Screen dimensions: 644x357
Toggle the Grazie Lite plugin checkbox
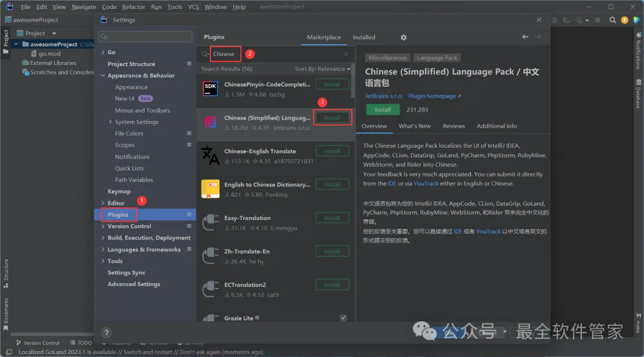click(x=343, y=318)
